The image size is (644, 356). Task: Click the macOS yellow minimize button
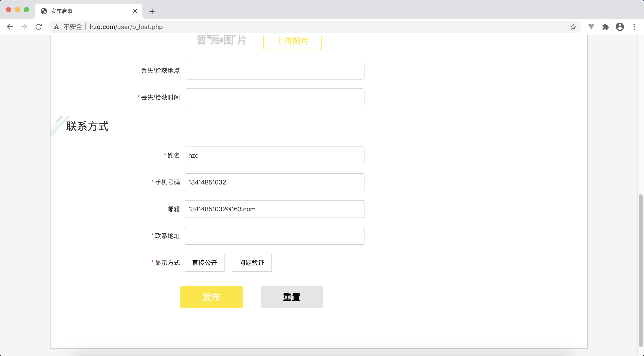pos(17,9)
